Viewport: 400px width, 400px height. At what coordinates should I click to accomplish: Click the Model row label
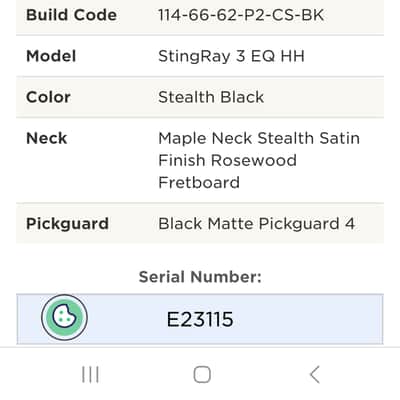(x=51, y=56)
